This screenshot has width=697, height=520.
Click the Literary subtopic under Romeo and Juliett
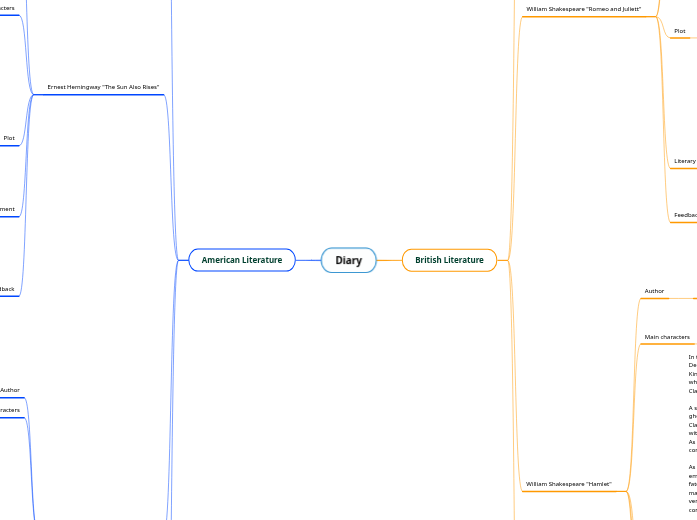pyautogui.click(x=685, y=161)
